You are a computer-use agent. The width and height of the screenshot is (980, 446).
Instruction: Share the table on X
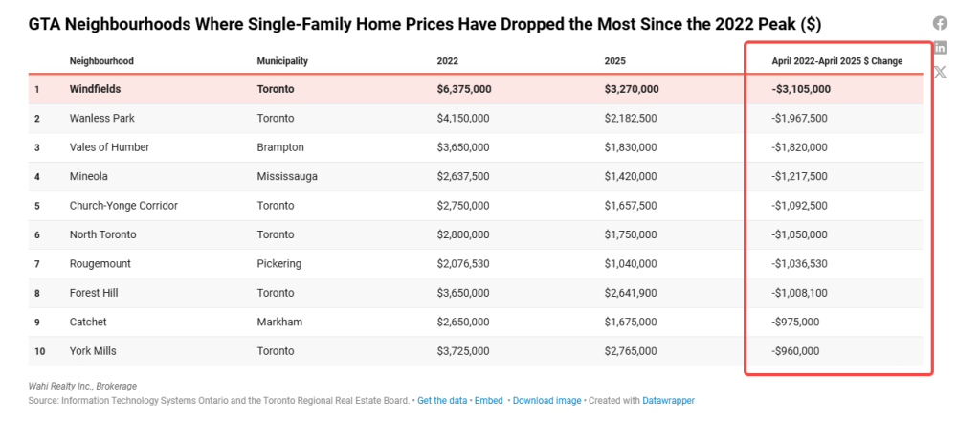[x=940, y=72]
